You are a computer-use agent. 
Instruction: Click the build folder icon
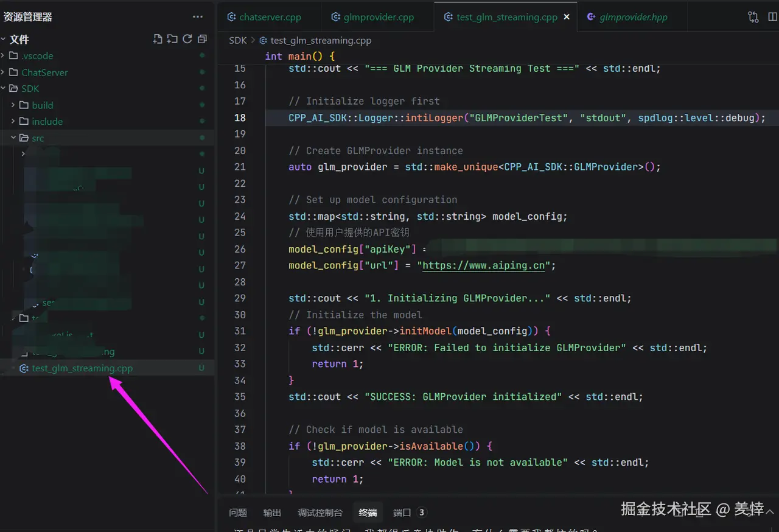click(x=24, y=105)
